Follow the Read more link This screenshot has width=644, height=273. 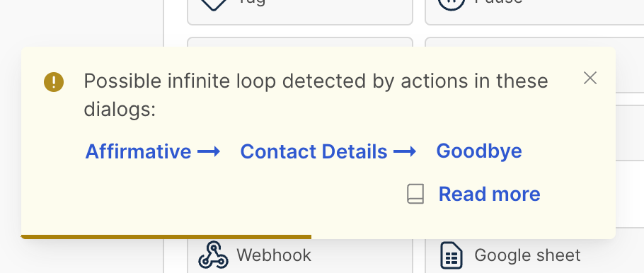tap(489, 194)
